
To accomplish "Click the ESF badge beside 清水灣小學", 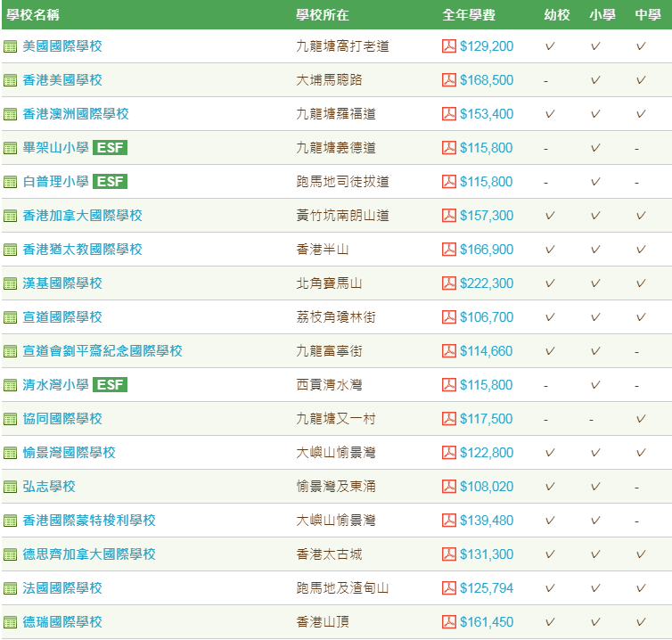I will coord(111,384).
